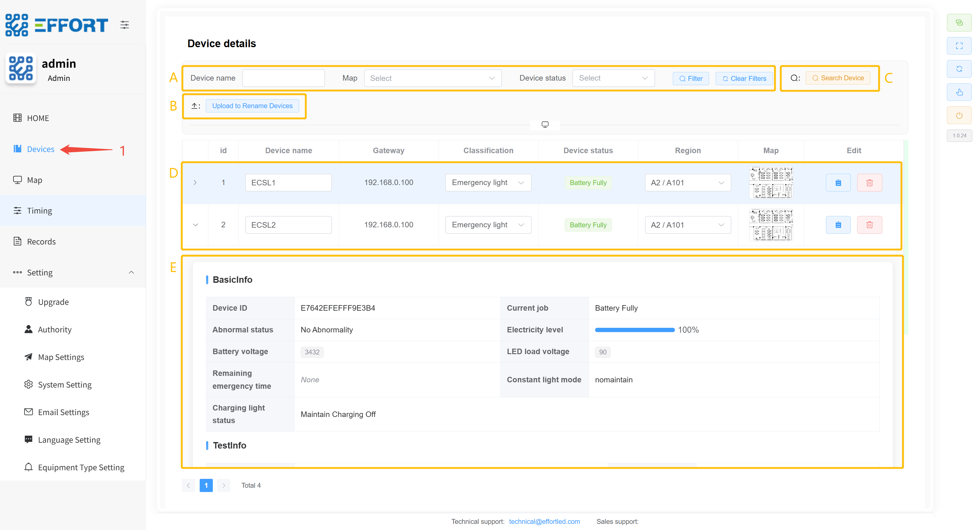
Task: Click the refresh icon on right toolbar
Action: (x=959, y=69)
